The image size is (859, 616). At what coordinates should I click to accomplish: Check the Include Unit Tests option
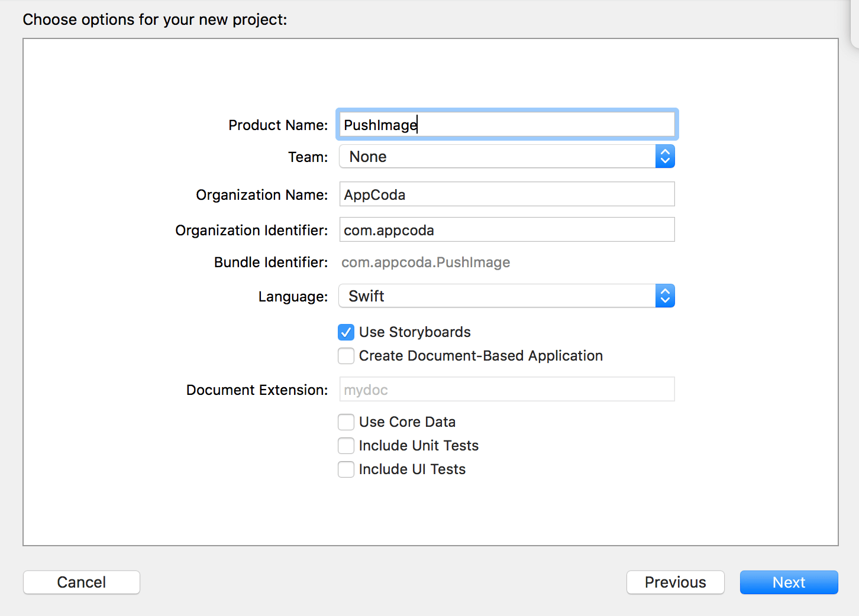coord(346,446)
